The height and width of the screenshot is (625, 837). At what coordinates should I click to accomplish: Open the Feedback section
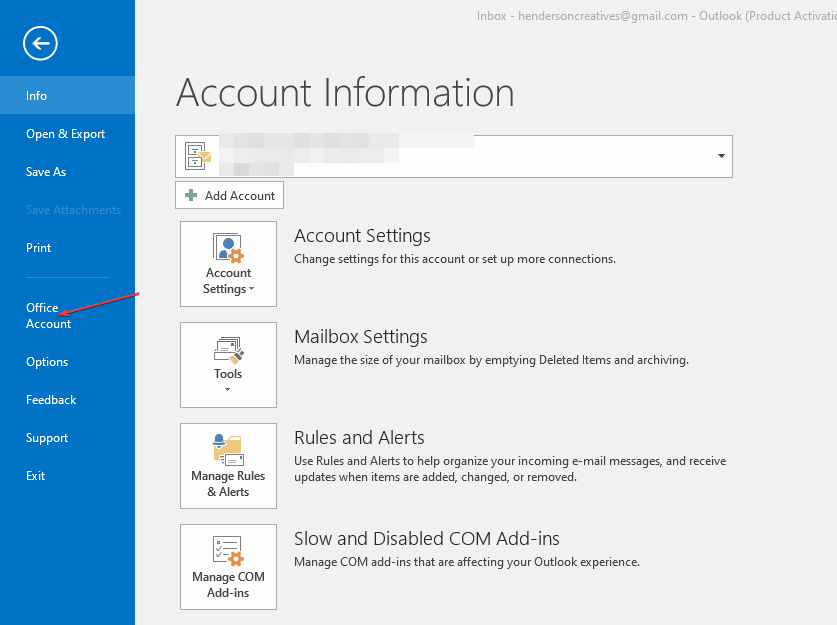coord(51,399)
